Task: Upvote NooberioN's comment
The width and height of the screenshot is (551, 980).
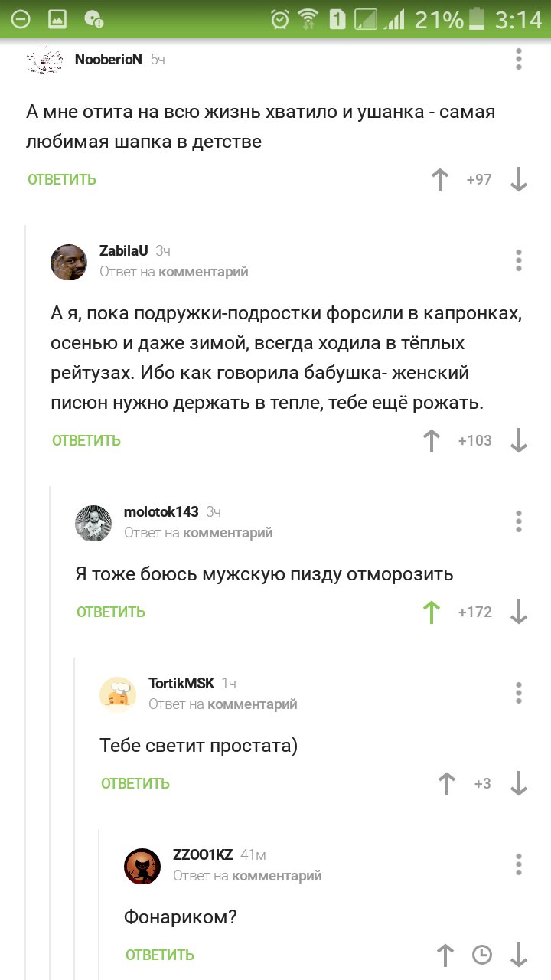Action: (x=439, y=180)
